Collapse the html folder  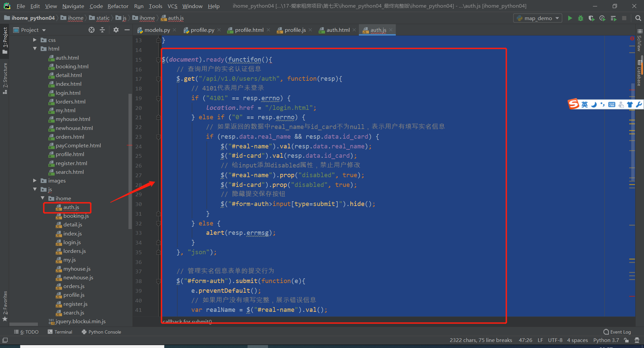coord(35,49)
